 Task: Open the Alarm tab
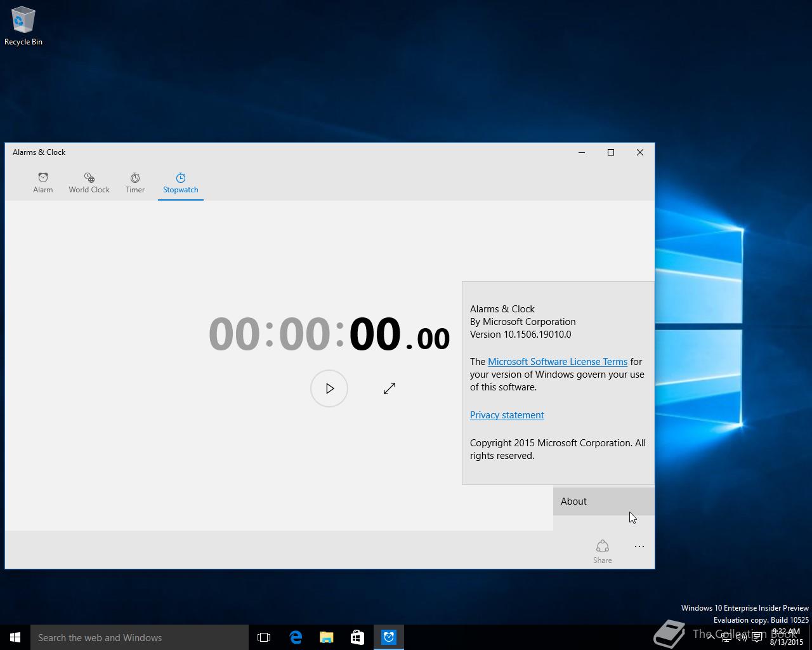pyautogui.click(x=43, y=182)
